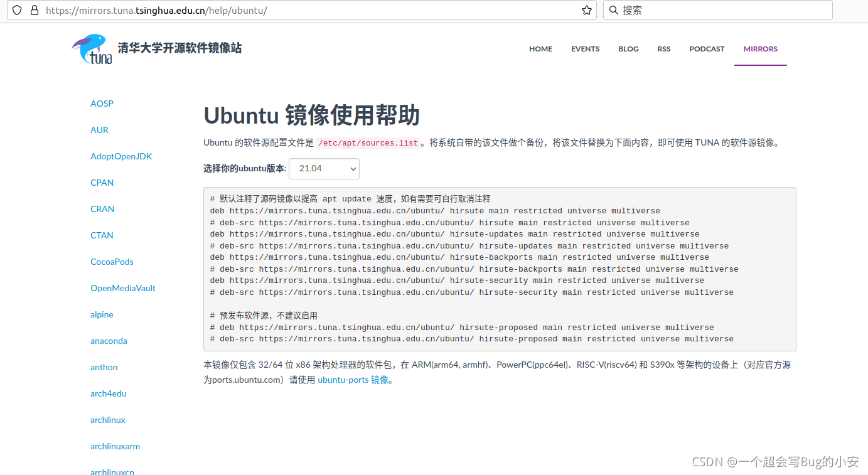Open the ubuntu version dropdown showing 21.04
This screenshot has width=868, height=475.
(324, 168)
